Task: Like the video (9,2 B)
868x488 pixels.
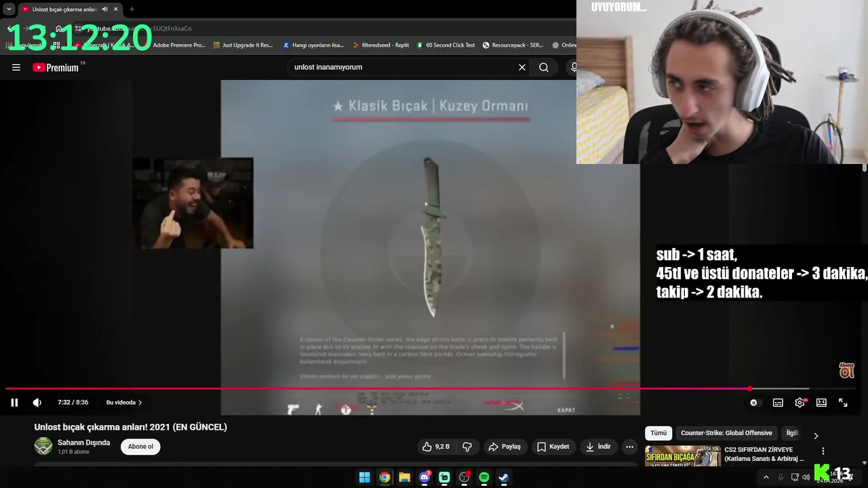Action: 435,447
